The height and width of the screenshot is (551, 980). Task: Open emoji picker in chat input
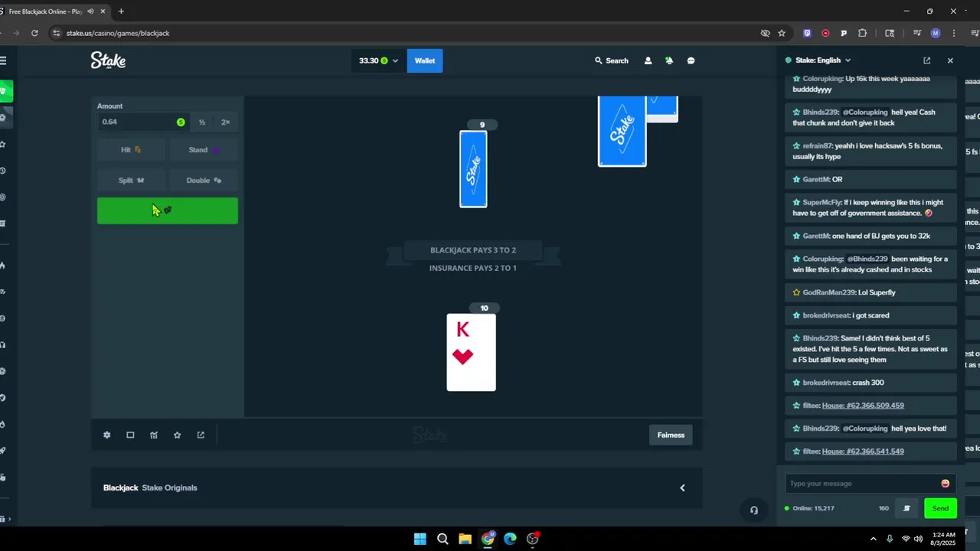(x=945, y=484)
